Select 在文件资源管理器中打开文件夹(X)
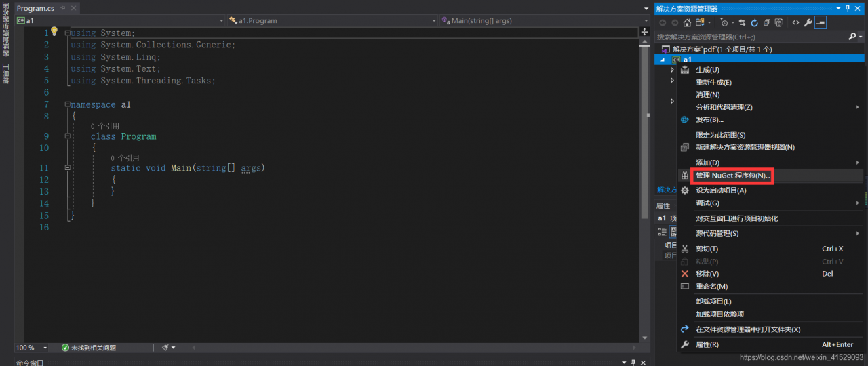Screen dimensions: 868x366 pos(771,329)
